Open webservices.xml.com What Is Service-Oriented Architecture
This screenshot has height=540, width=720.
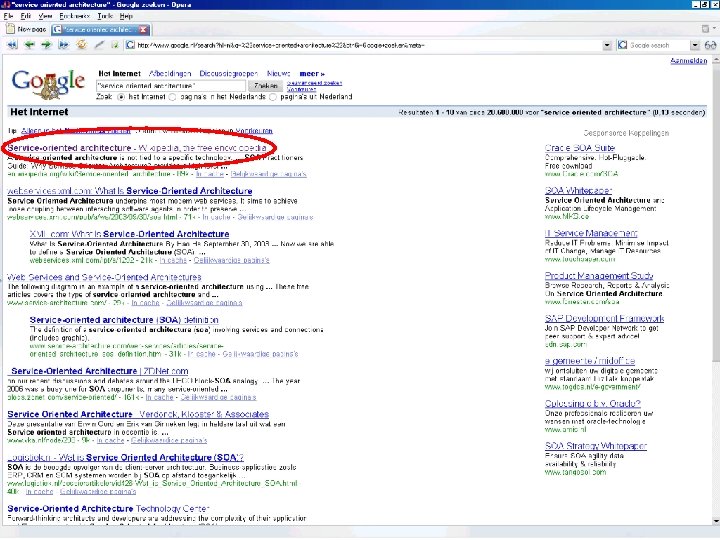coord(129,191)
